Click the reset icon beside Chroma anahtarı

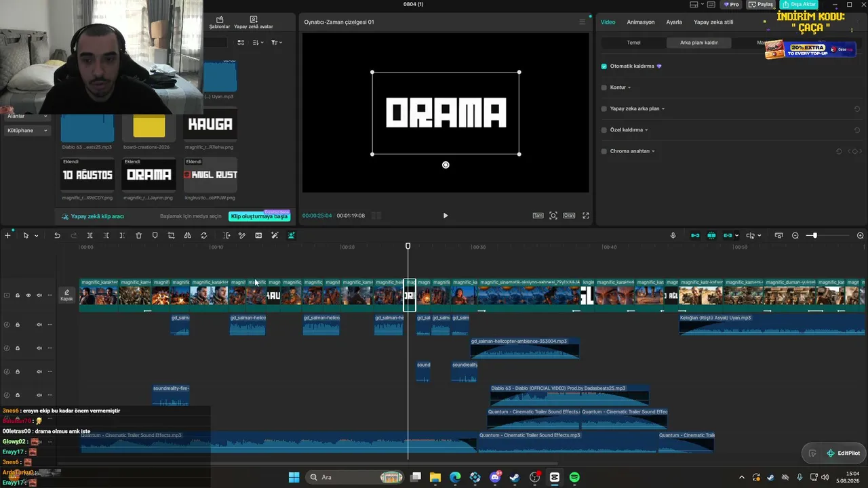coord(839,151)
